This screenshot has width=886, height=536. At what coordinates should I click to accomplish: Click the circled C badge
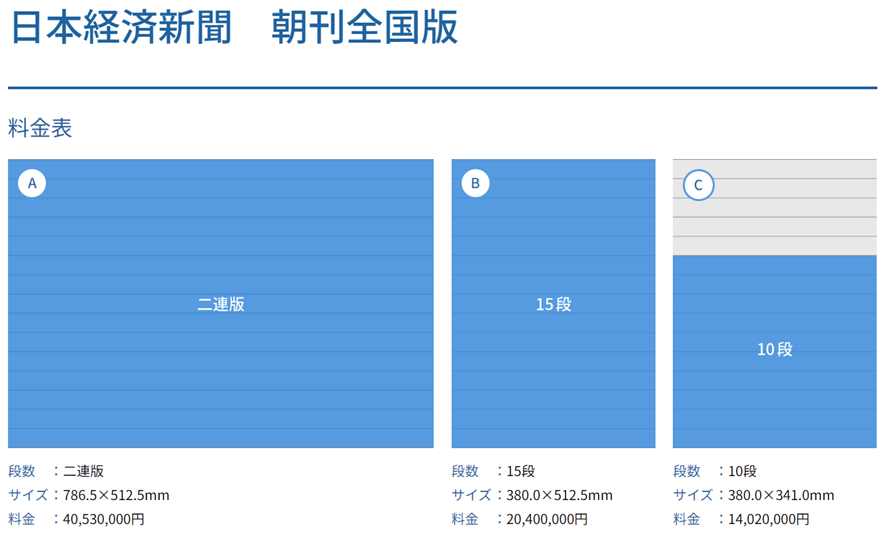(x=698, y=185)
